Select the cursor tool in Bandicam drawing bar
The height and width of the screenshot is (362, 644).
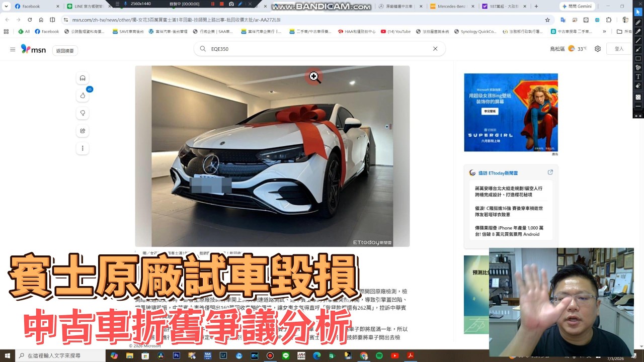(x=638, y=12)
